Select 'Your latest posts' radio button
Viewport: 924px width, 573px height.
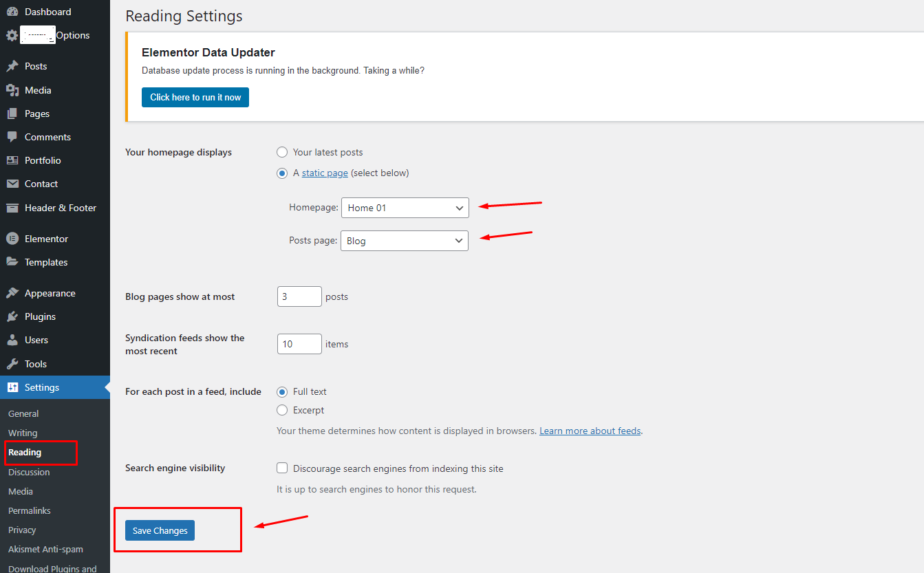pos(282,152)
